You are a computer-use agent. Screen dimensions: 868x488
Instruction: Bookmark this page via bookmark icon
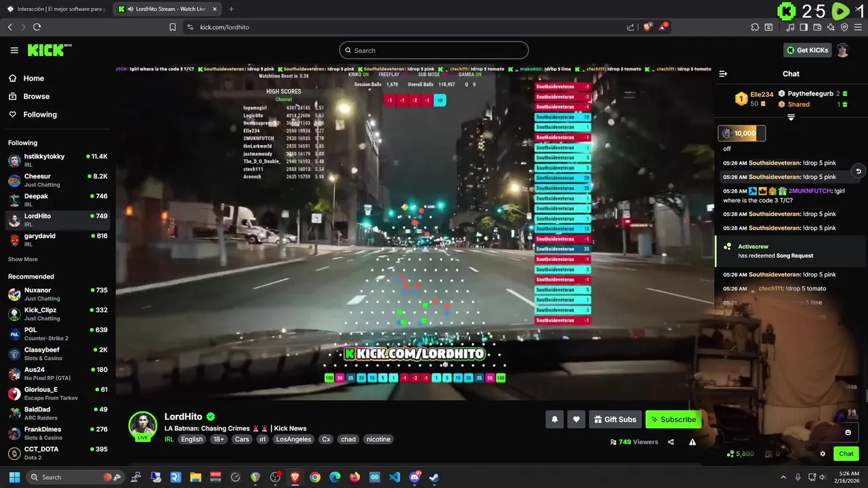(x=172, y=27)
